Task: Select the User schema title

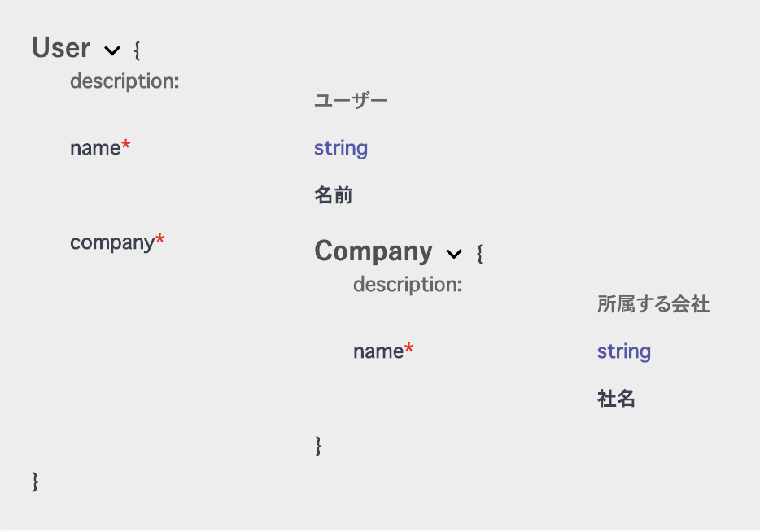Action: [x=60, y=48]
